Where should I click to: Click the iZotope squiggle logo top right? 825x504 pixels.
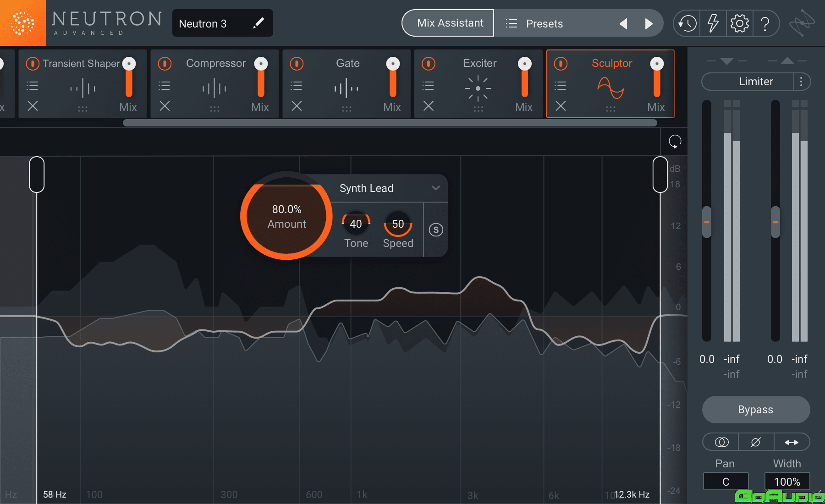pyautogui.click(x=802, y=23)
